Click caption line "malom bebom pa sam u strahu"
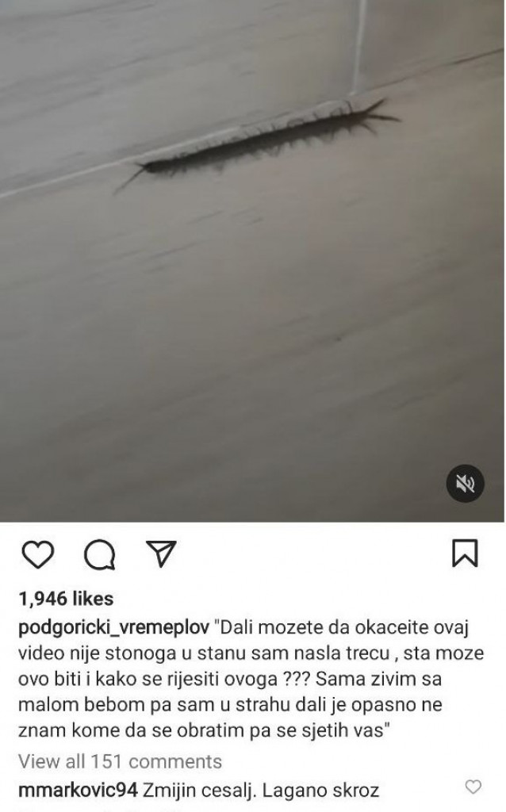The width and height of the screenshot is (506, 812). tap(230, 704)
